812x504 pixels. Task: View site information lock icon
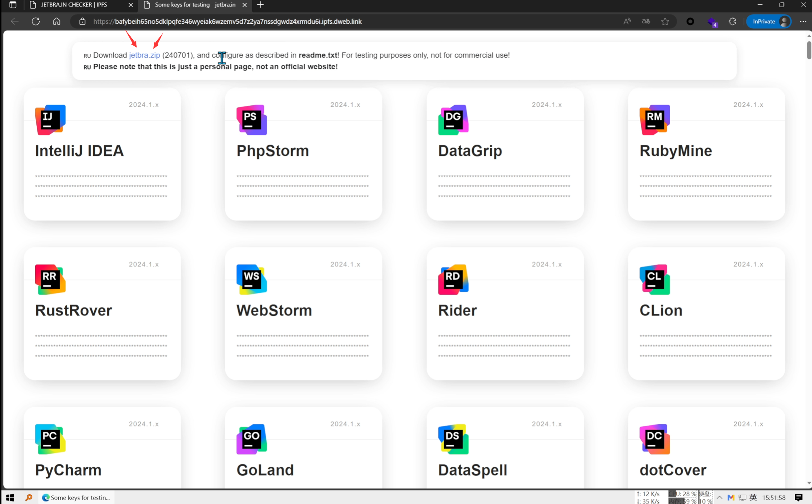[x=82, y=21]
